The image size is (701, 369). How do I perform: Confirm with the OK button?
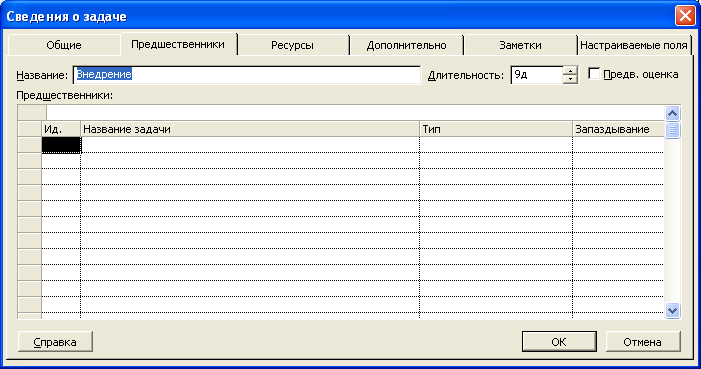coord(559,342)
